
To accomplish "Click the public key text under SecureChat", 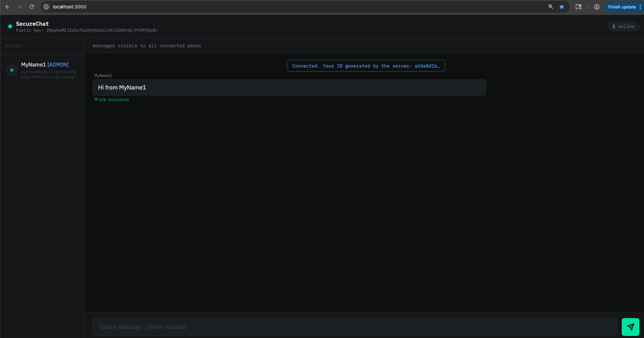I will [87, 30].
